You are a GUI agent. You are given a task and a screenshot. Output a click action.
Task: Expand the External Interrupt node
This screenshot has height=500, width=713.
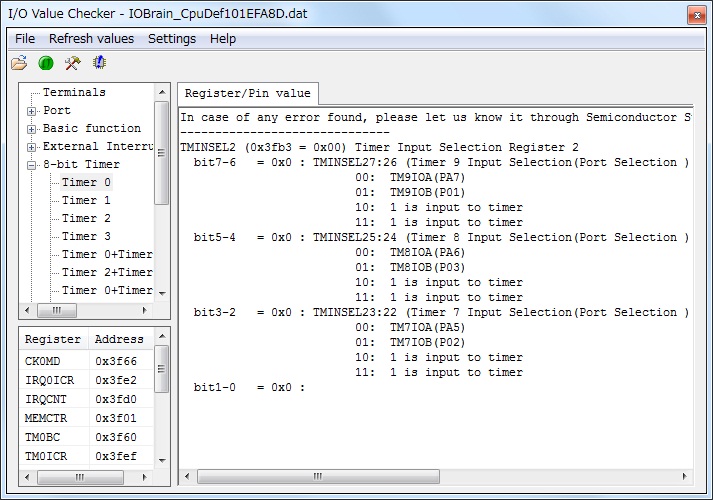(32, 147)
